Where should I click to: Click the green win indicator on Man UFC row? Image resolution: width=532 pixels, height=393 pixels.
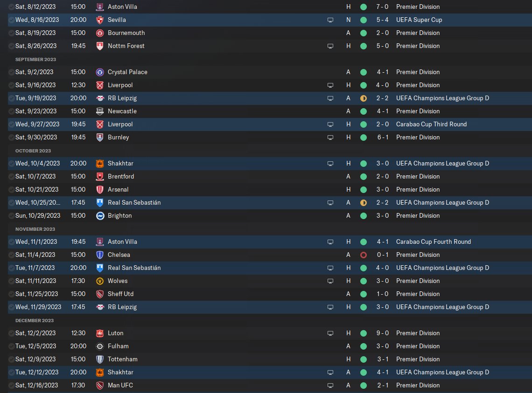(x=364, y=386)
